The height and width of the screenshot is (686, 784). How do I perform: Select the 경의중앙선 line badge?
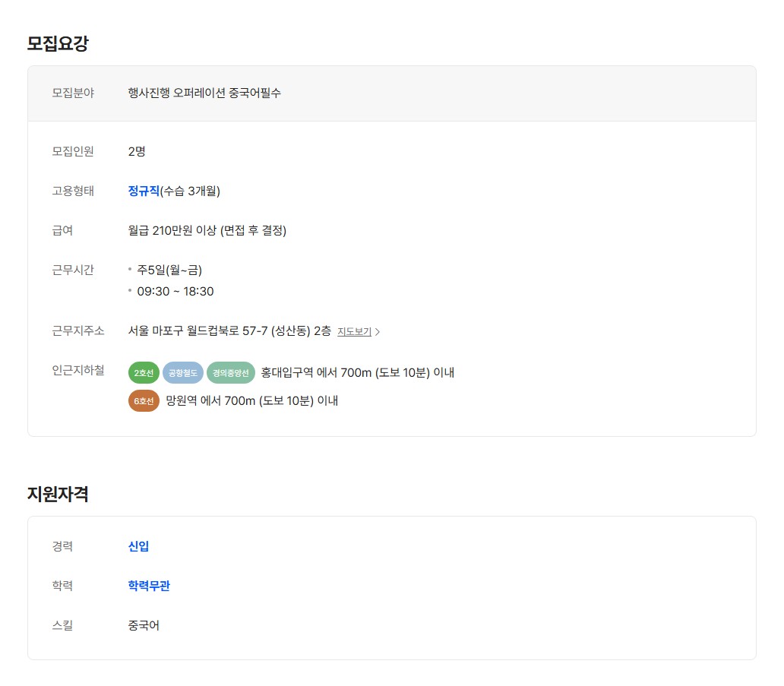(x=230, y=373)
